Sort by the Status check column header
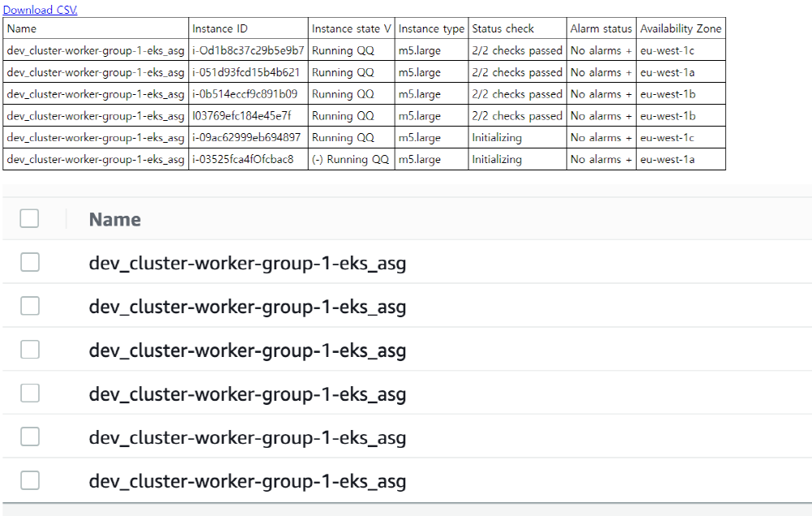The width and height of the screenshot is (812, 516). click(x=503, y=28)
